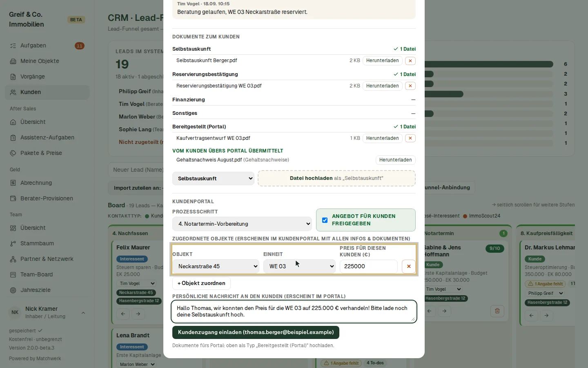This screenshot has width=588, height=368.
Task: Click the Datei hochladen drop zone
Action: point(336,178)
